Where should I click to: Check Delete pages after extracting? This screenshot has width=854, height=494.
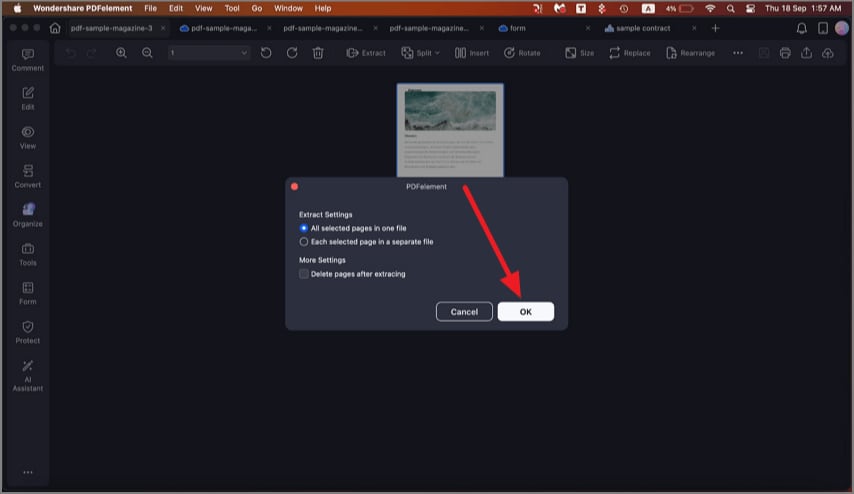(x=352, y=274)
